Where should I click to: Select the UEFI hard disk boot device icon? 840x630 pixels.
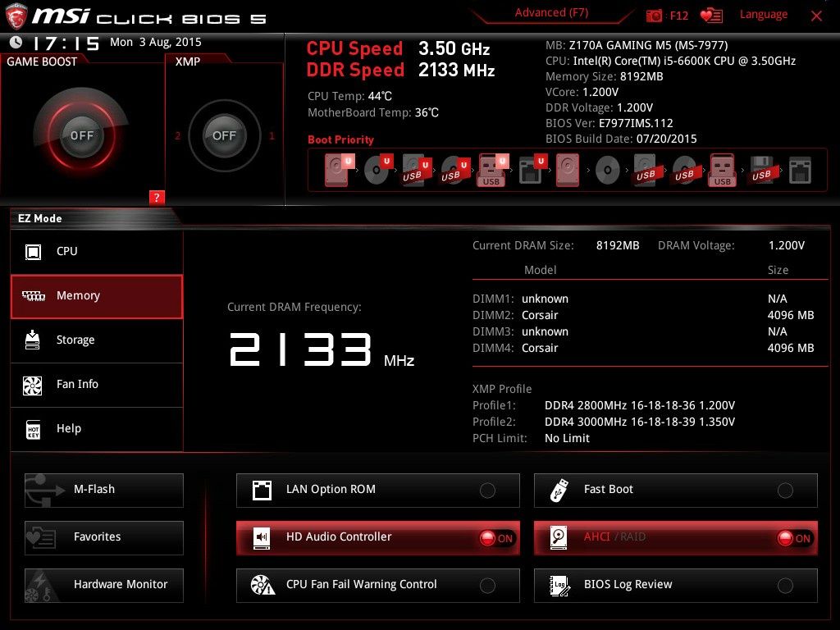click(x=340, y=170)
